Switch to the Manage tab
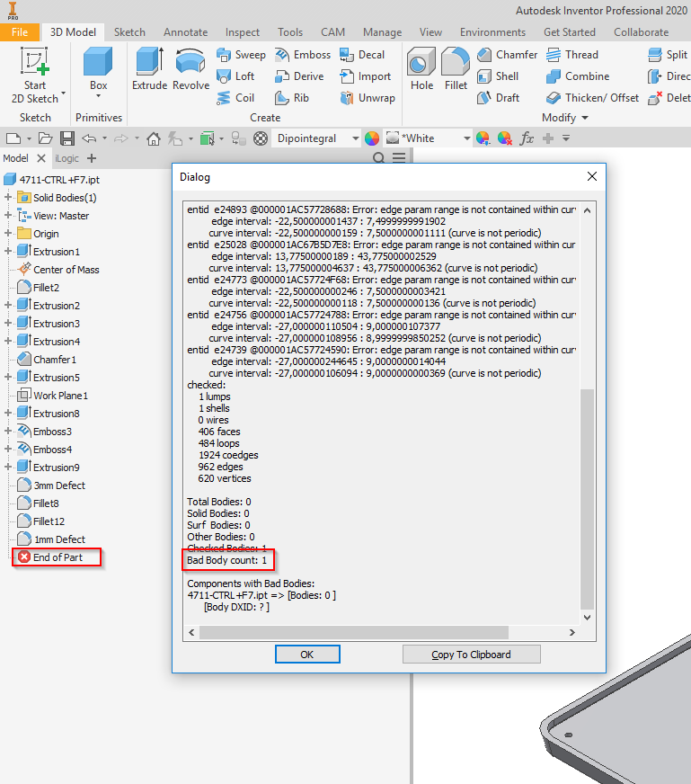The width and height of the screenshot is (691, 784). (382, 32)
